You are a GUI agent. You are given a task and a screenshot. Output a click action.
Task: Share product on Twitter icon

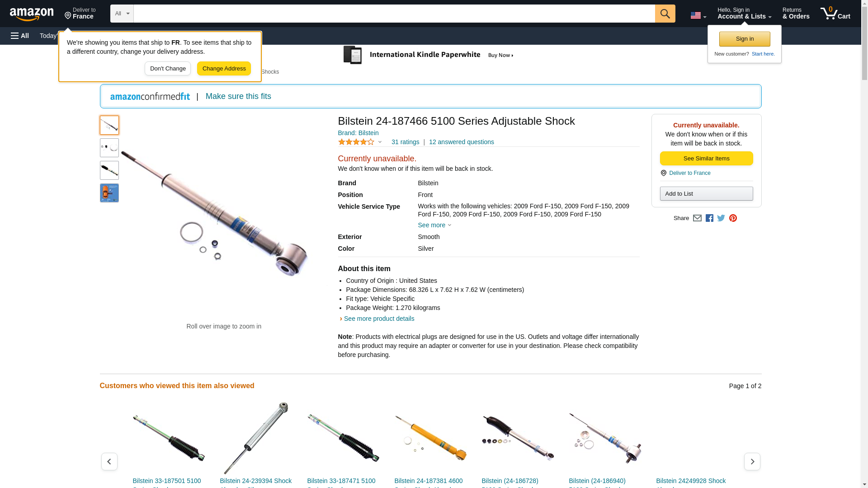pyautogui.click(x=721, y=218)
